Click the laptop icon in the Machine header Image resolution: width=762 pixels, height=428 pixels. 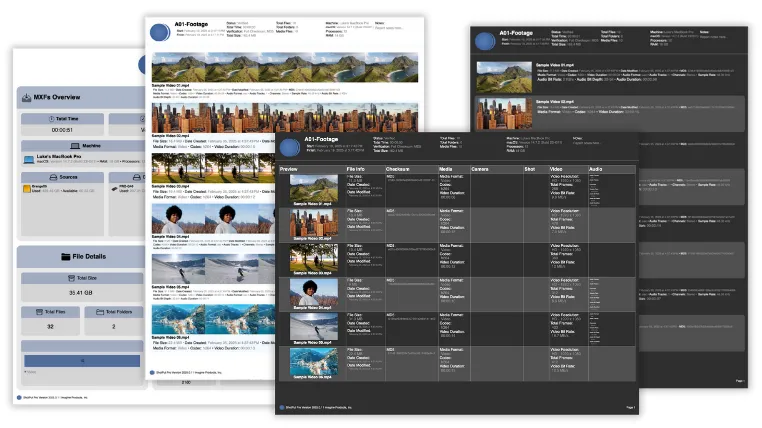(75, 146)
